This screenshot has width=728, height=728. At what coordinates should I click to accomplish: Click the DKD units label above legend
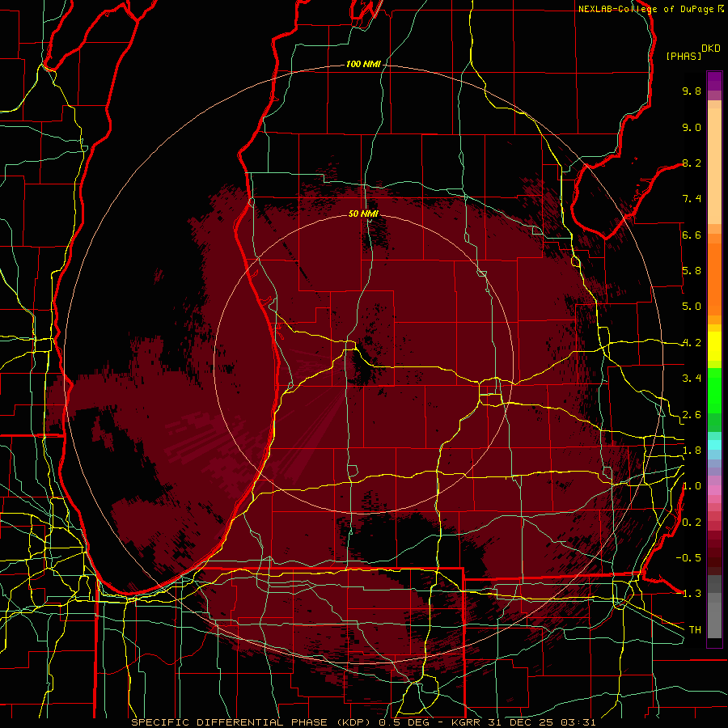(x=710, y=49)
